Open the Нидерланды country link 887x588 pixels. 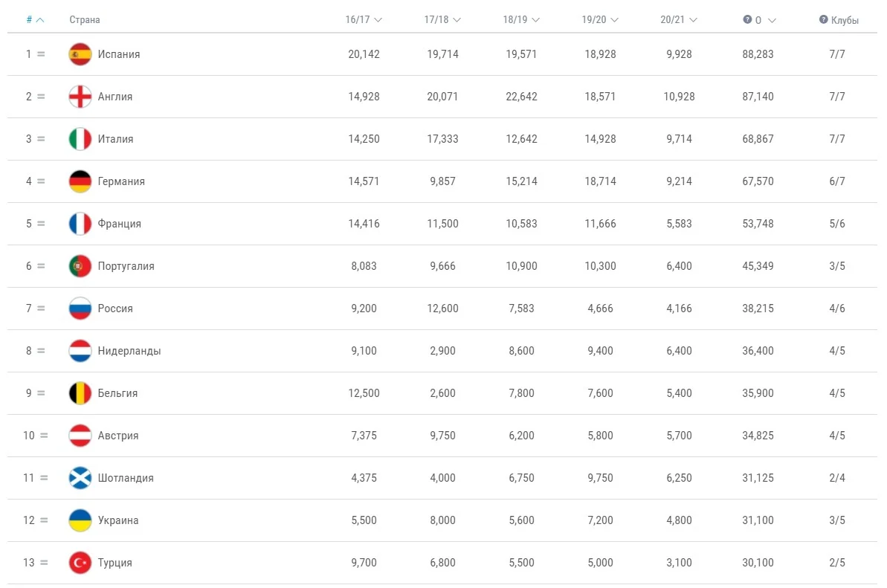tap(129, 351)
